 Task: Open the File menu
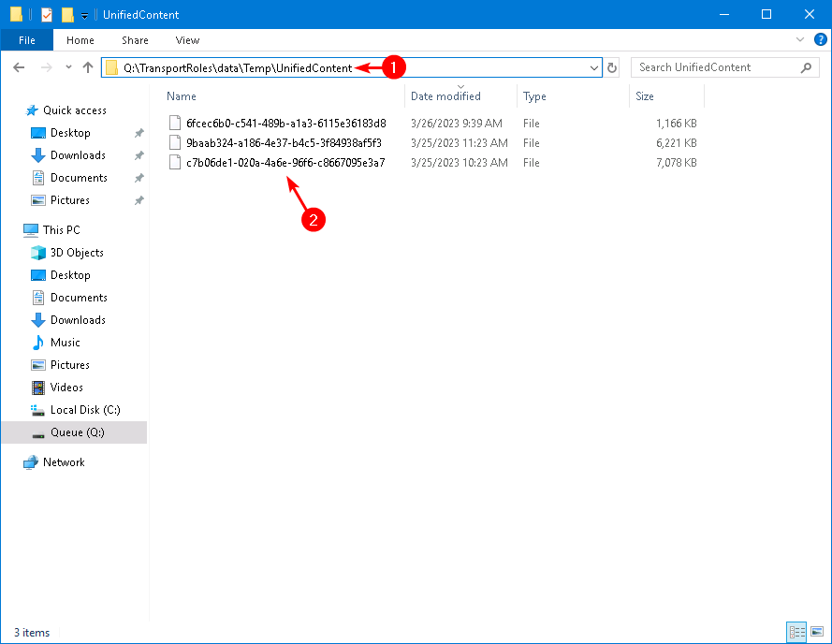(26, 40)
